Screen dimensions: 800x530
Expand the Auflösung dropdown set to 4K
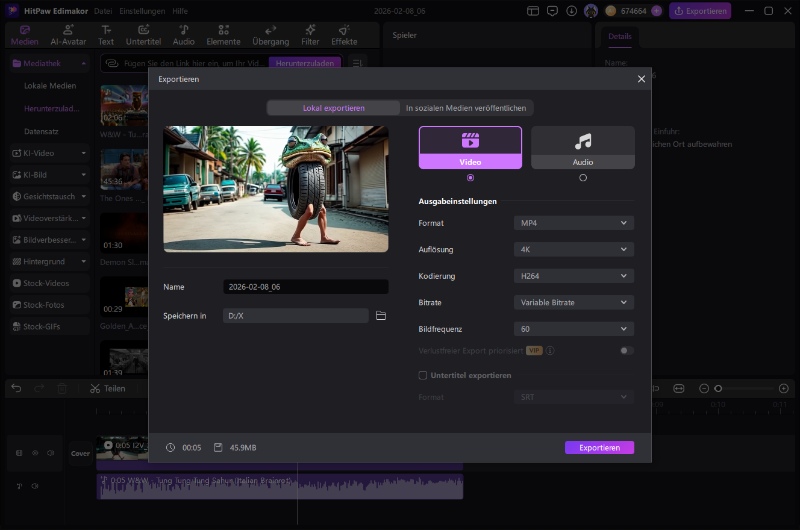point(573,249)
